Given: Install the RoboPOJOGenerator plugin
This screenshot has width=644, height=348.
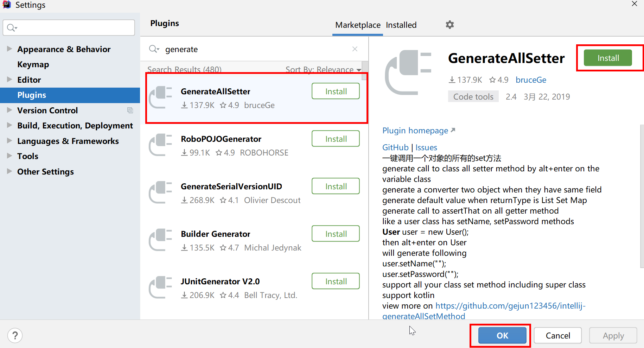Looking at the screenshot, I should [x=336, y=139].
